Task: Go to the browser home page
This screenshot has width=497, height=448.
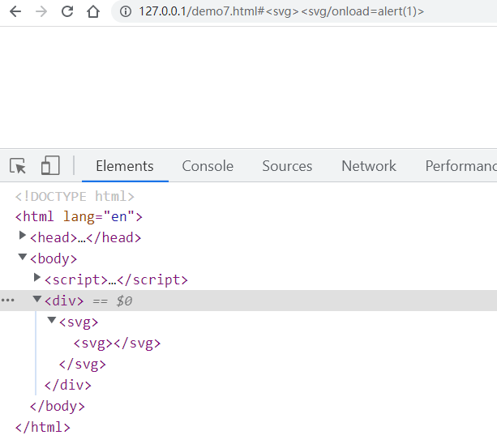Action: pyautogui.click(x=94, y=12)
